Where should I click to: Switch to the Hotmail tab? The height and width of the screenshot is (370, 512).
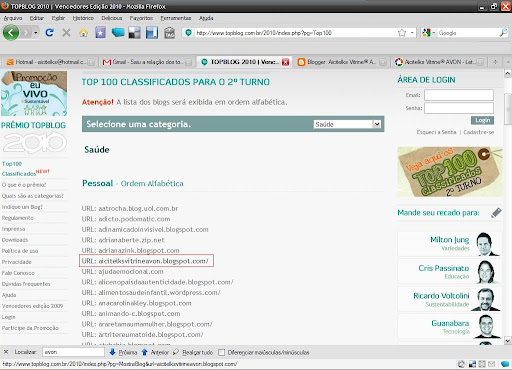pyautogui.click(x=50, y=62)
